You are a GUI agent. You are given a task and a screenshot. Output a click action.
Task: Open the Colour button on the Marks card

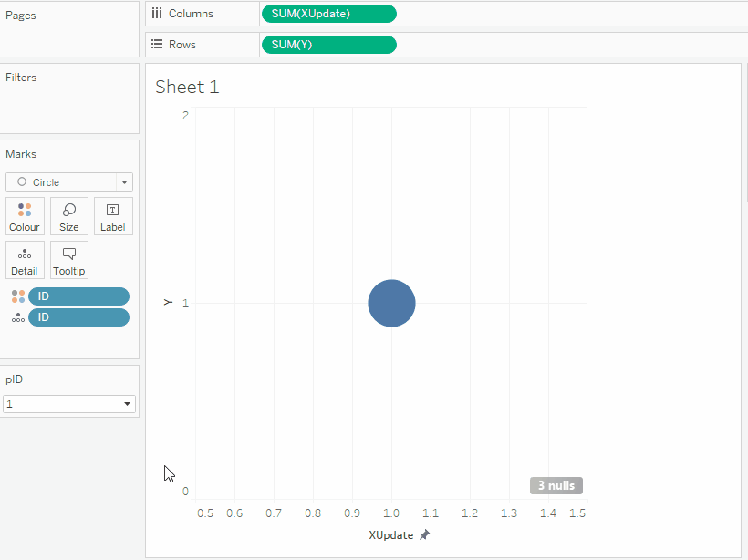point(25,216)
